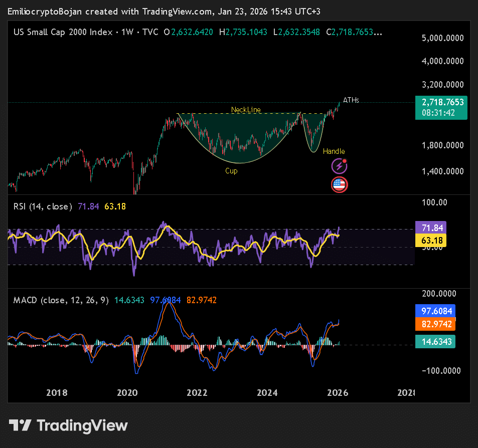
Task: Click the purple 71.84 RSI value badge
Action: coord(431,227)
